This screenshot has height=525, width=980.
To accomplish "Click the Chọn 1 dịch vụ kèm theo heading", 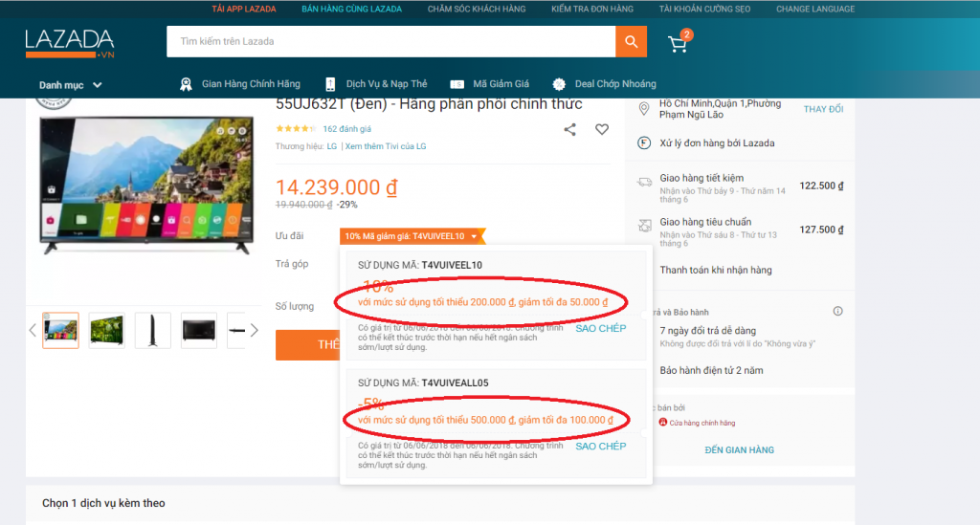I will pyautogui.click(x=103, y=503).
